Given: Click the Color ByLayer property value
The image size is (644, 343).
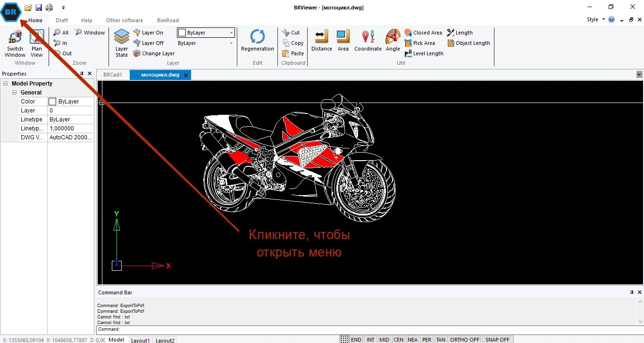Looking at the screenshot, I should tap(71, 102).
